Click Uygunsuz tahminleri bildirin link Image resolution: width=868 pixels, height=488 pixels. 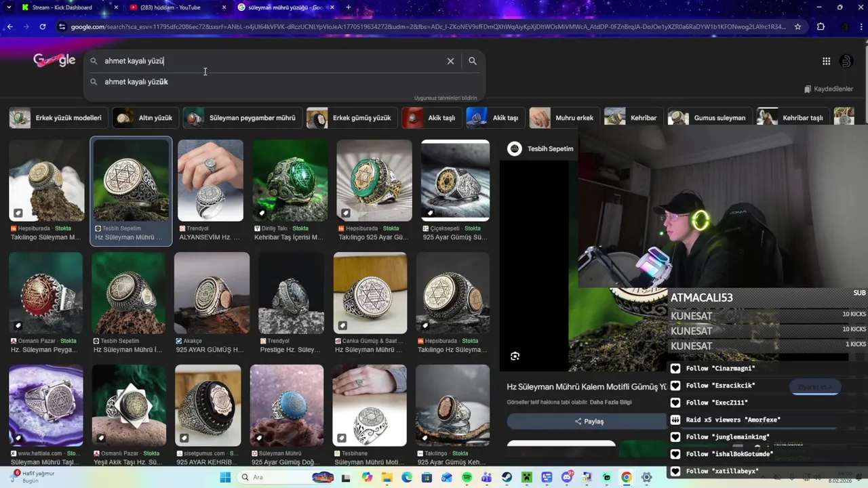pos(446,98)
